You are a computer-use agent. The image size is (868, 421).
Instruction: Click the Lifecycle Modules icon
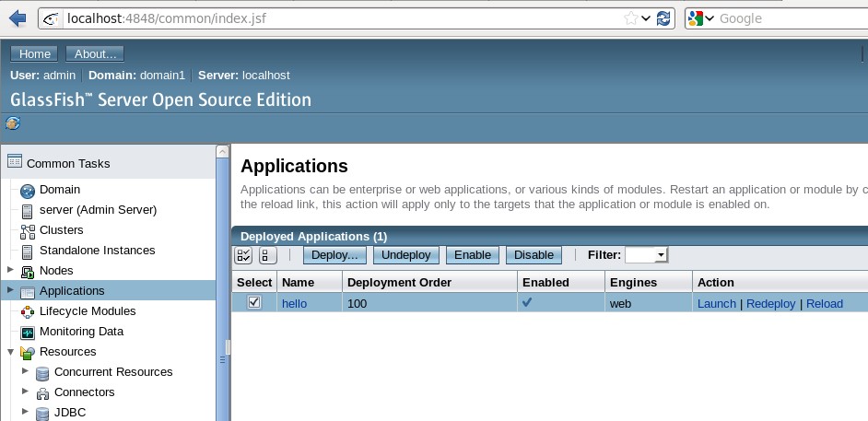[27, 312]
